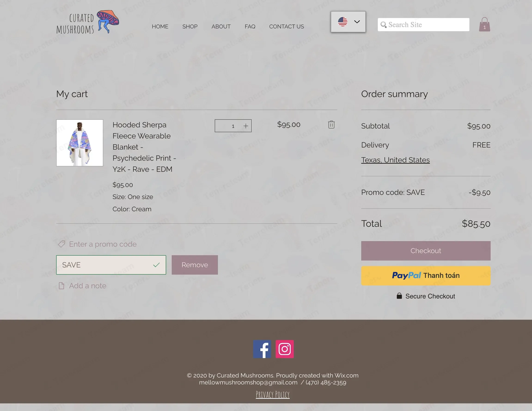Click the Delivery FREE value
The height and width of the screenshot is (411, 532).
(481, 145)
